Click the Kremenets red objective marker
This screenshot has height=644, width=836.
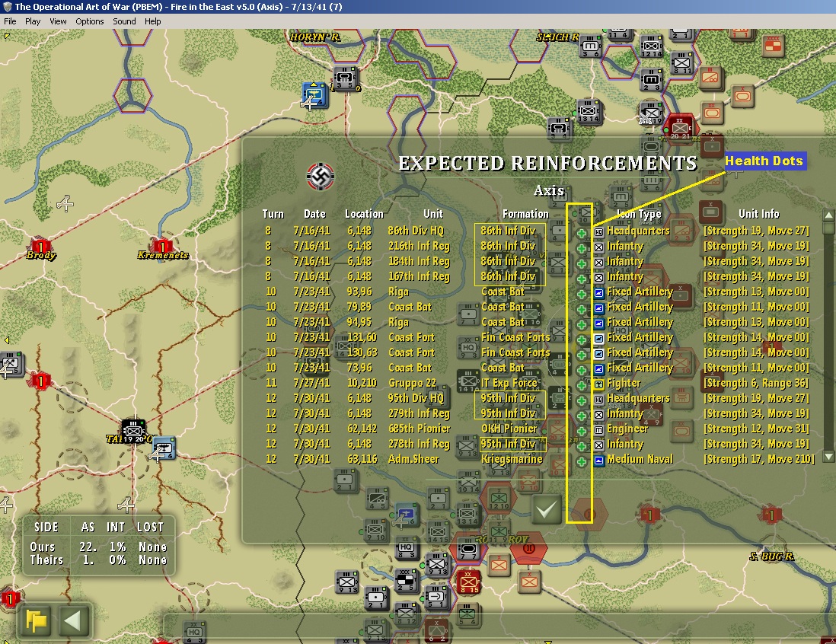[162, 247]
